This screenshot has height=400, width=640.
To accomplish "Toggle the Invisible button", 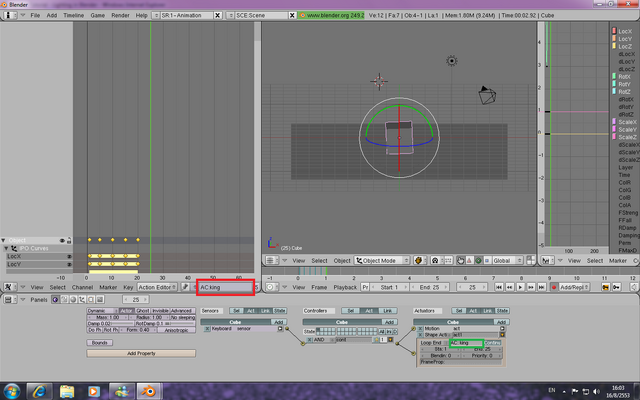I will tap(160, 311).
